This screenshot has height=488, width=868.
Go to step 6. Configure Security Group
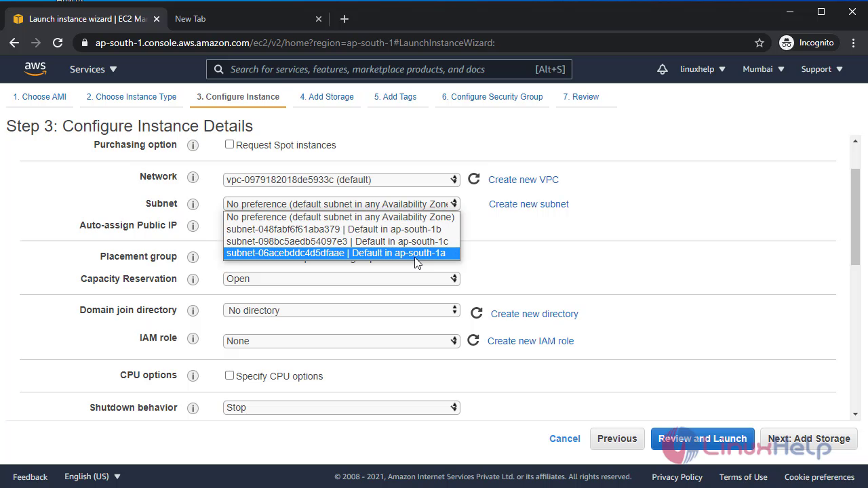492,97
